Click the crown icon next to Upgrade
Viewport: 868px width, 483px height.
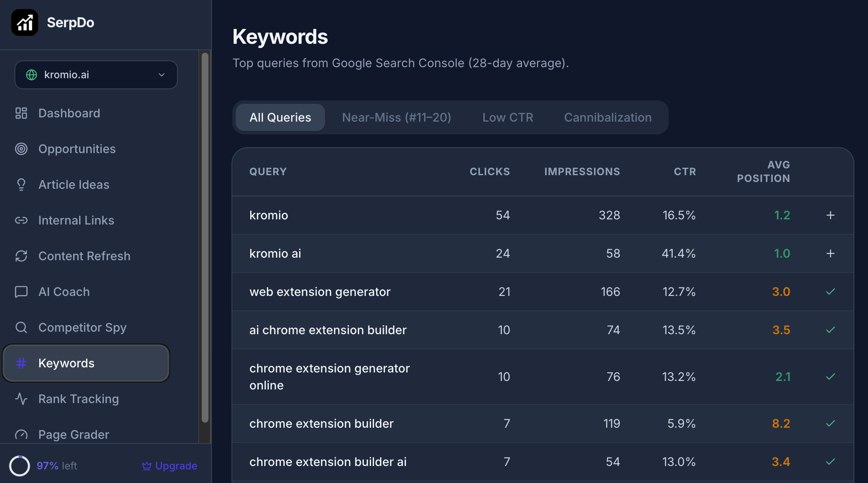click(x=147, y=466)
